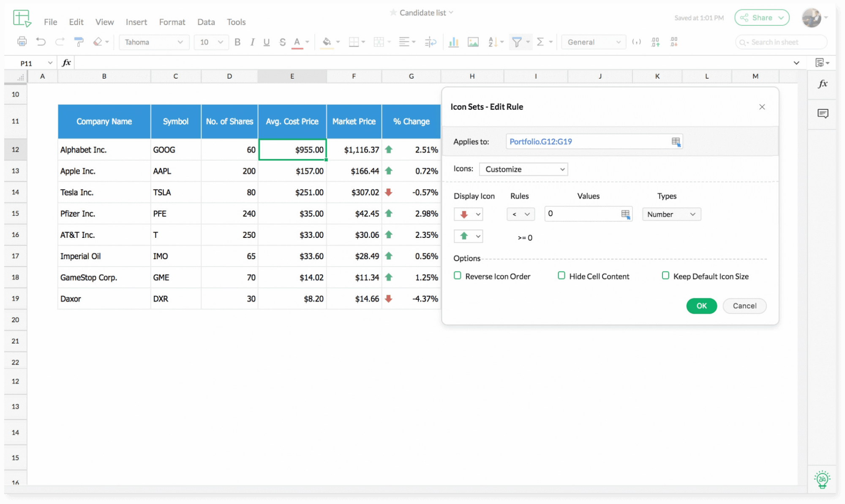Click the insert image icon
Viewport: 845px width, 504px height.
(473, 41)
